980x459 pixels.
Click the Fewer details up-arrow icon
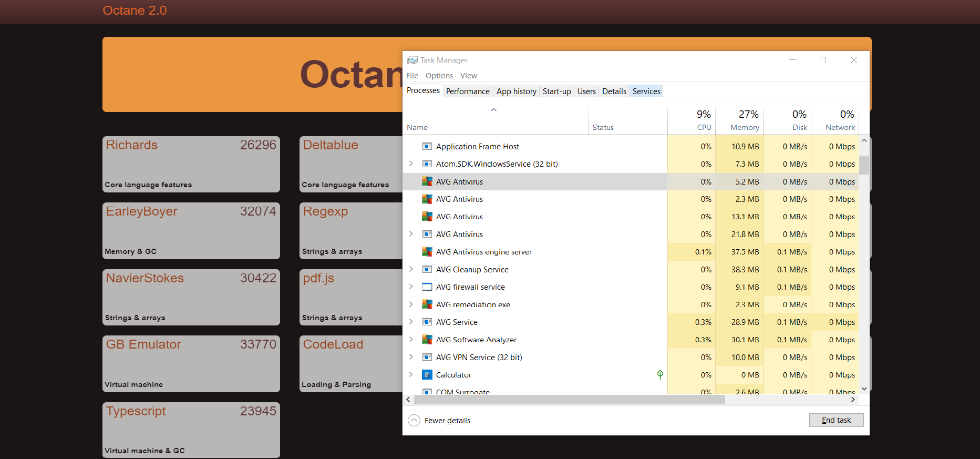(414, 421)
